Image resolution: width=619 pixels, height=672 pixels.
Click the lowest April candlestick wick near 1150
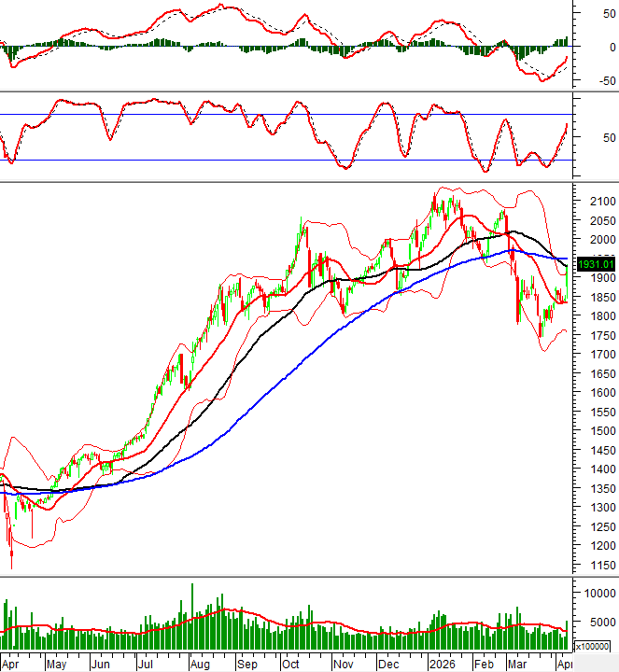coord(12,558)
